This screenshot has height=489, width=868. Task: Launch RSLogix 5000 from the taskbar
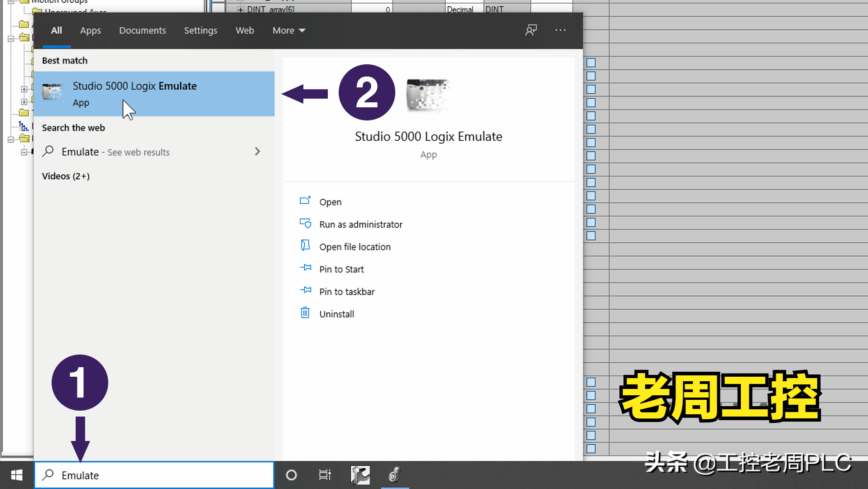click(x=360, y=475)
